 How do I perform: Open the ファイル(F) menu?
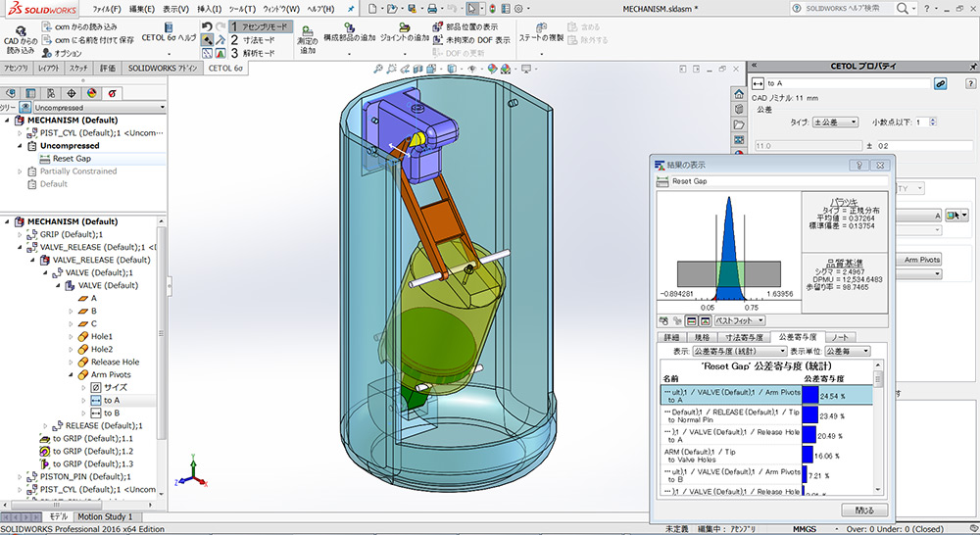click(107, 9)
